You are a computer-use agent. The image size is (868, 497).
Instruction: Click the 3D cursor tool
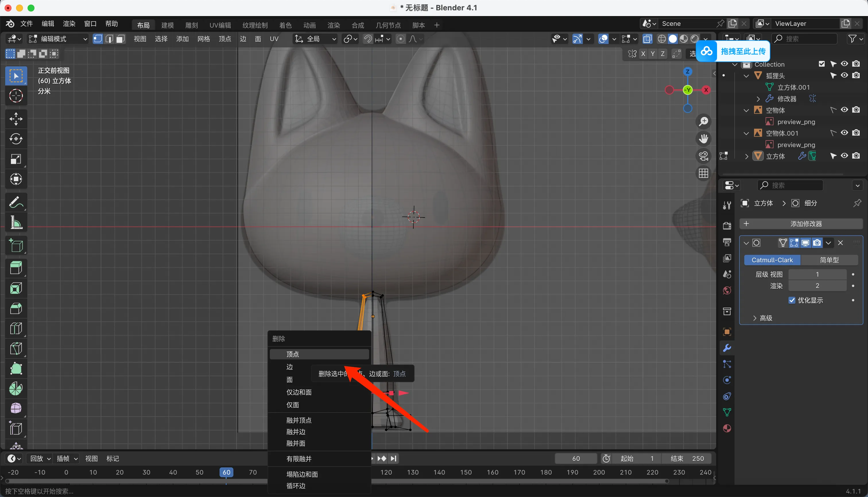16,96
